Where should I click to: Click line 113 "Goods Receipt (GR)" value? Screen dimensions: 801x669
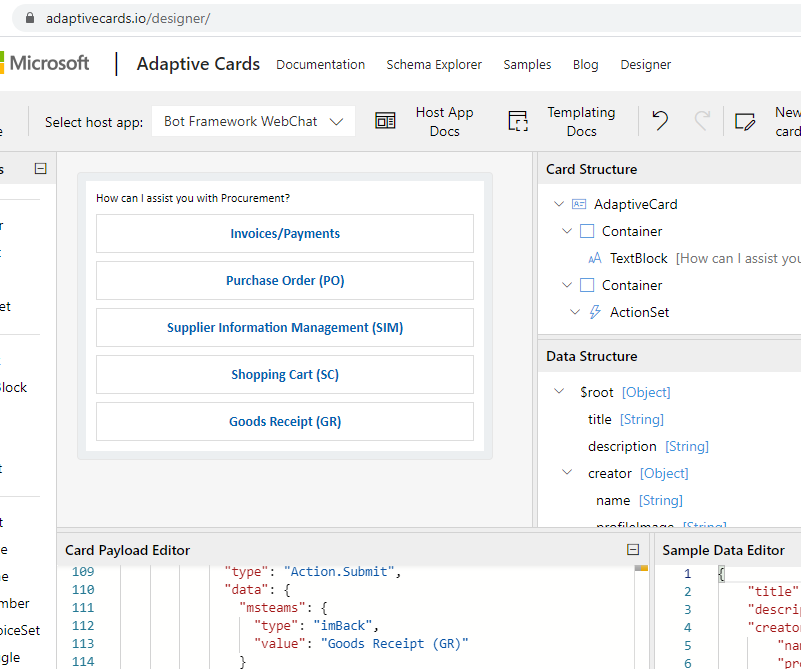click(x=394, y=643)
